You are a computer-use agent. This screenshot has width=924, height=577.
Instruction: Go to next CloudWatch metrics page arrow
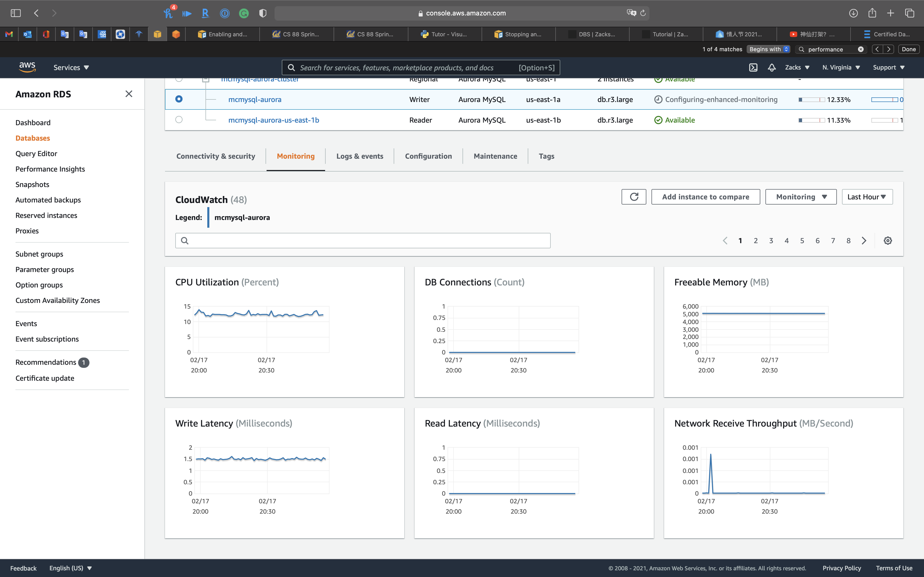pos(864,241)
